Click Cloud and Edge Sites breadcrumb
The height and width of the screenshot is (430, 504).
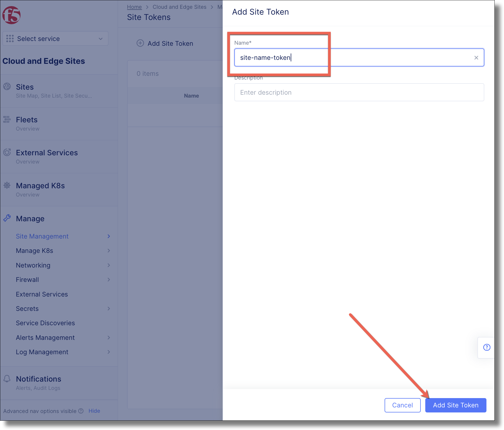180,7
